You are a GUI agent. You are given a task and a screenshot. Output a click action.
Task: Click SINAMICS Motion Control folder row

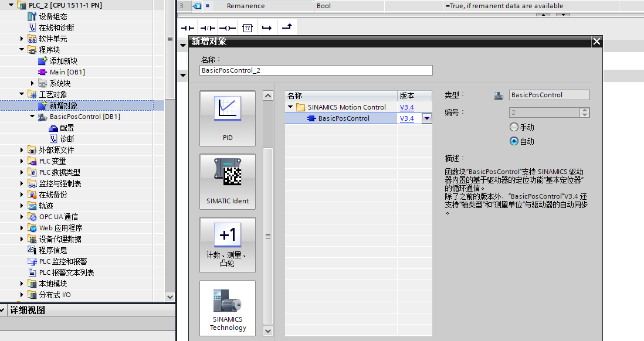tap(347, 107)
